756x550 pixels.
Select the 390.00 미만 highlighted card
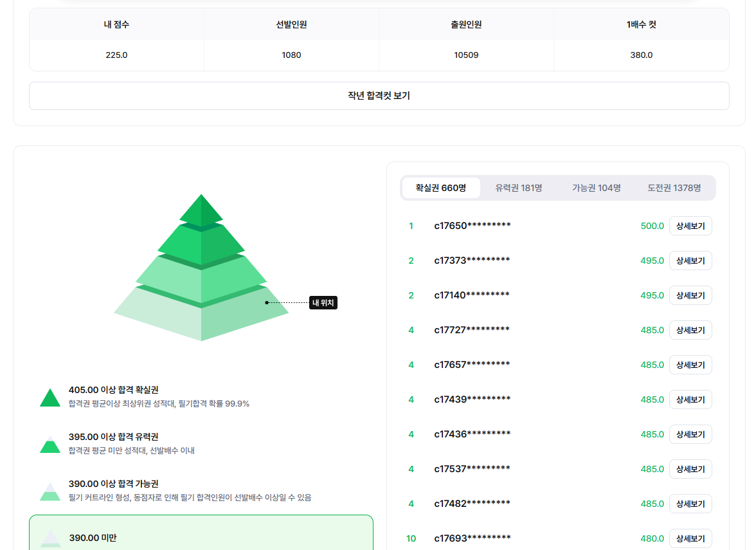[201, 533]
